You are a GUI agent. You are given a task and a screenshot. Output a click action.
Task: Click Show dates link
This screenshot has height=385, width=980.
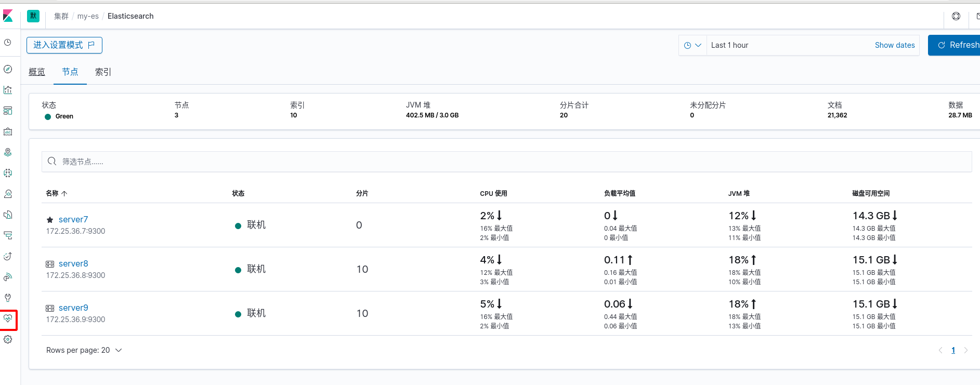(x=895, y=45)
